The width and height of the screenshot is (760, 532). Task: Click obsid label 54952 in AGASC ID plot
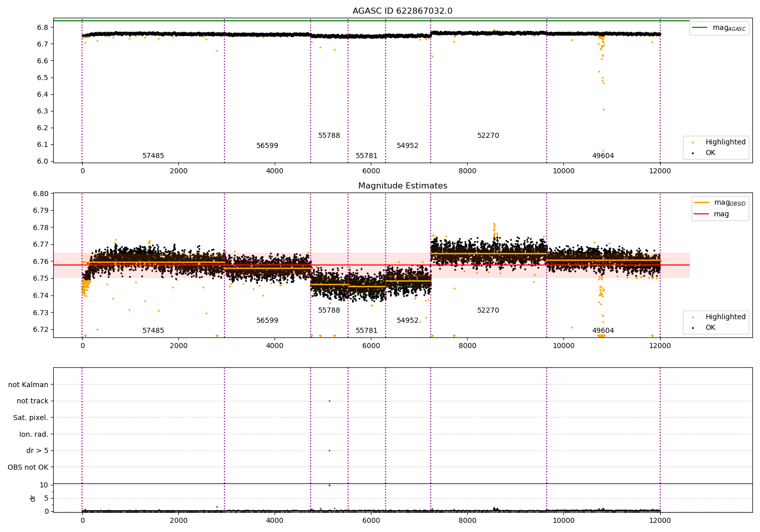[407, 146]
